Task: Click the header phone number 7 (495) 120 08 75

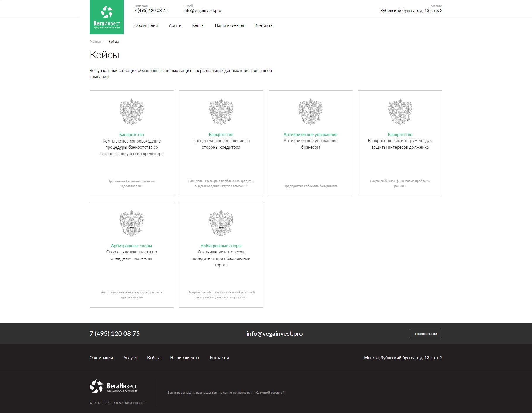Action: click(151, 11)
